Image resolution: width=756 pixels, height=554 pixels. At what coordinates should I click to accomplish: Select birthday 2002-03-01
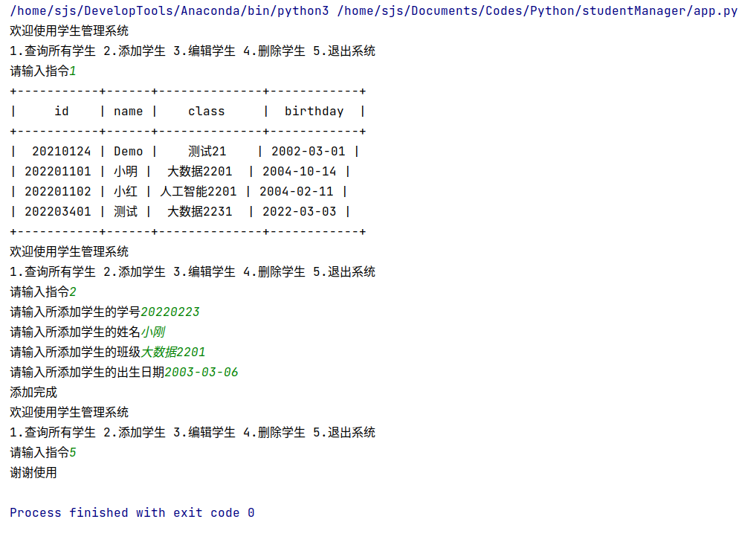[308, 152]
